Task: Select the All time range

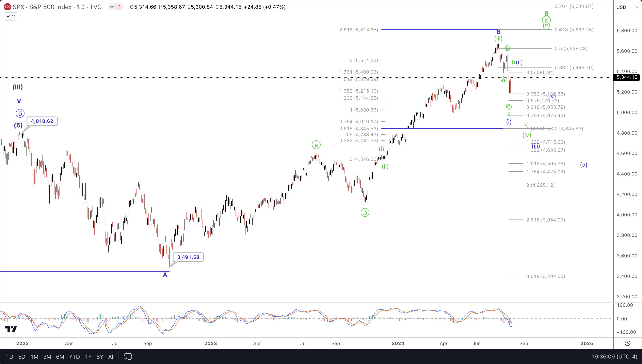Action: tap(111, 357)
